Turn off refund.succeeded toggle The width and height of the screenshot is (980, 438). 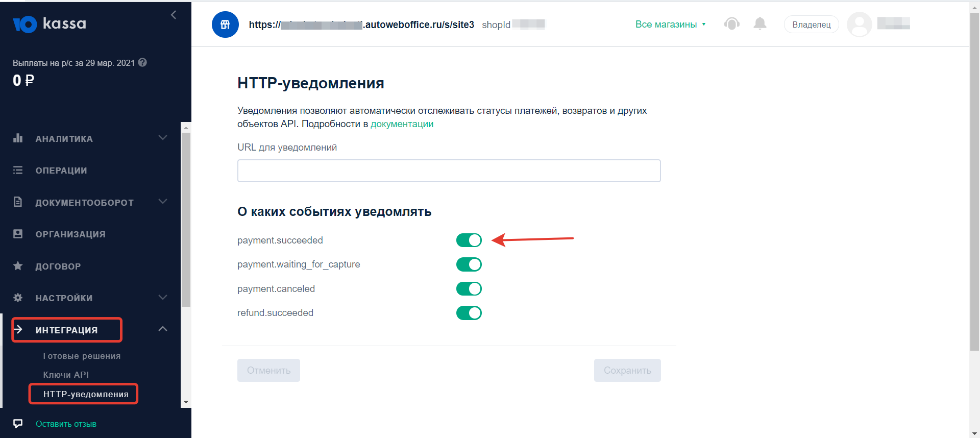pos(469,313)
